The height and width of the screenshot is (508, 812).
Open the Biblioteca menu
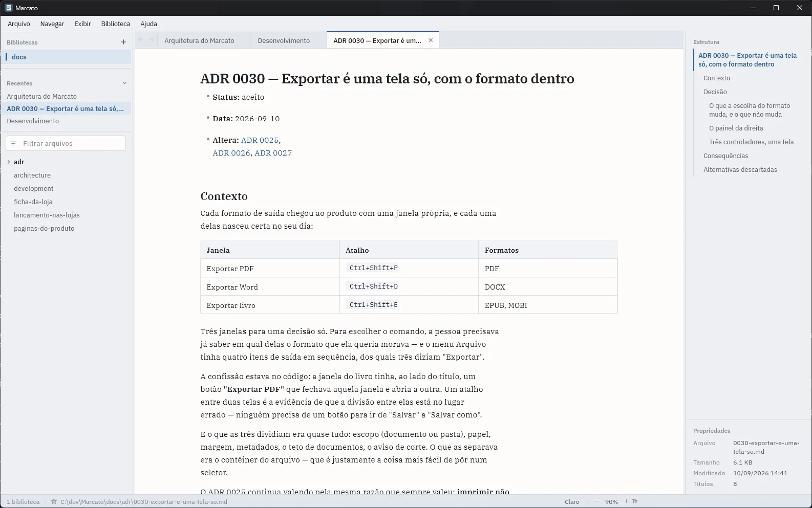click(x=116, y=24)
